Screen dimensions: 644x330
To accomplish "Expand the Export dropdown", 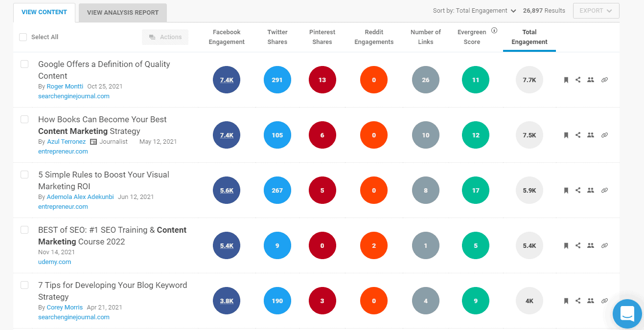I will click(596, 11).
